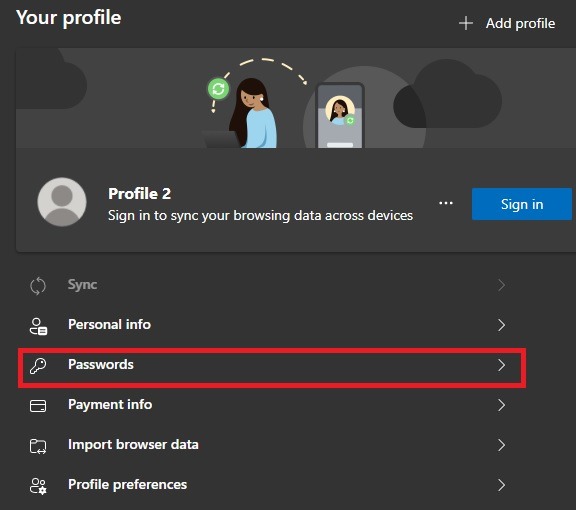Open the Profile preferences row
This screenshot has width=576, height=510.
(x=272, y=485)
